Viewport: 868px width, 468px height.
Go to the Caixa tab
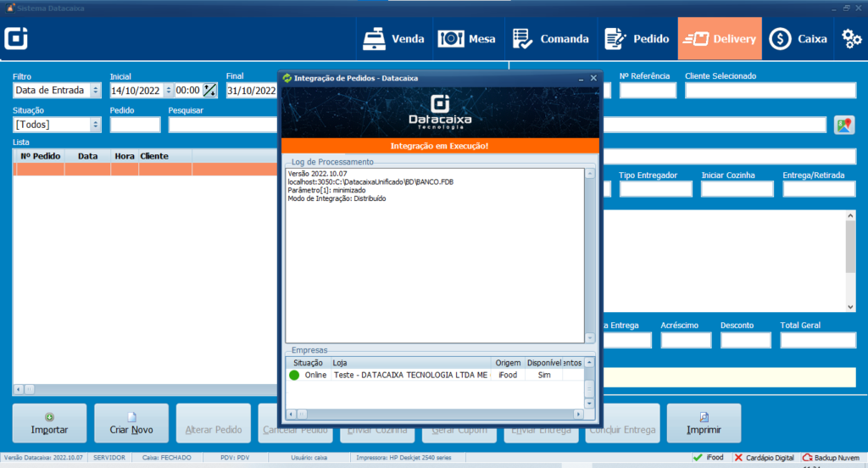(798, 38)
